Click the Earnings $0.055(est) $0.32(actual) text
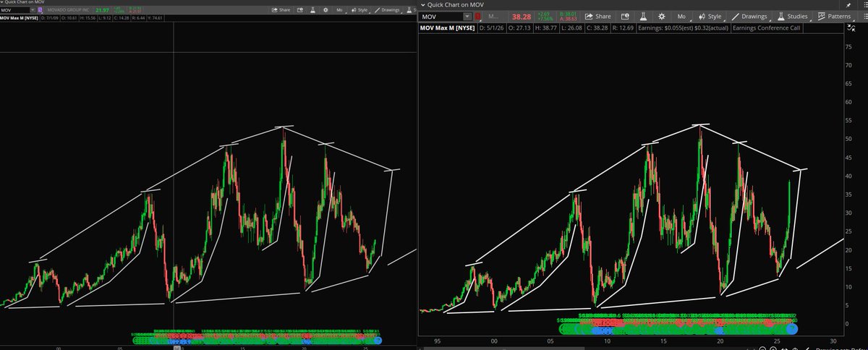The height and width of the screenshot is (350, 868). point(683,27)
